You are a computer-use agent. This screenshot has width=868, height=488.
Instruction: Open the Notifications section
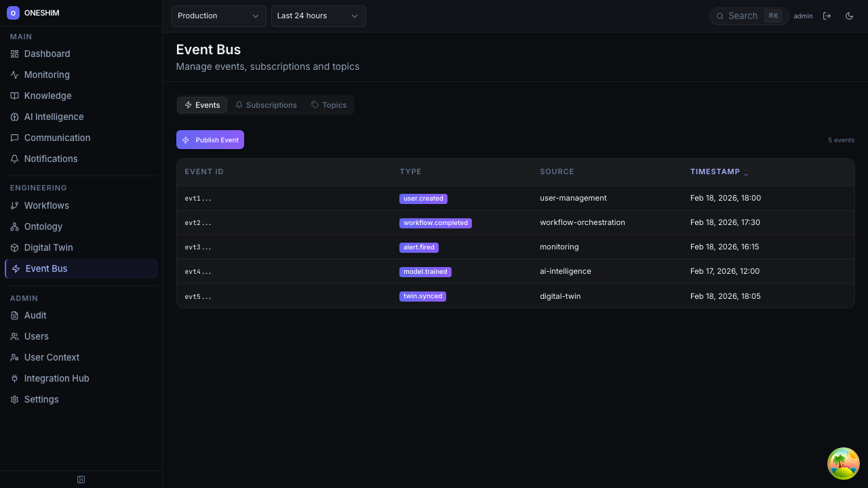click(x=51, y=159)
